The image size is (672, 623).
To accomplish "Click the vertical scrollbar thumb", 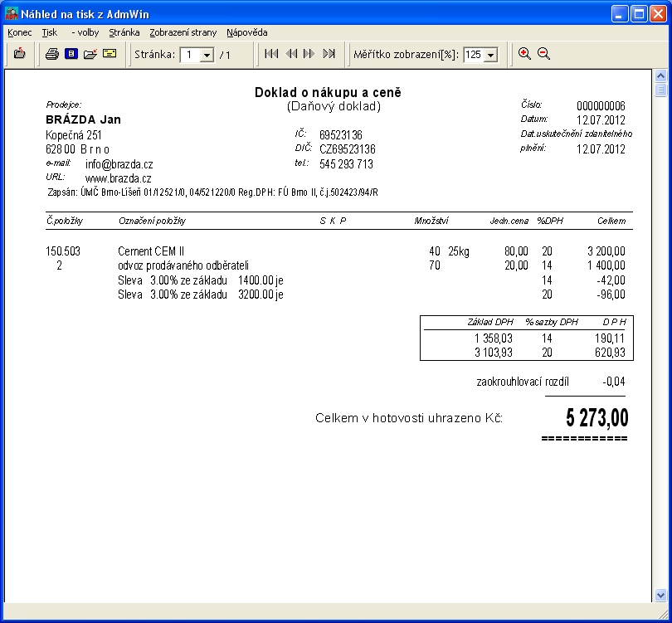I will click(x=661, y=90).
